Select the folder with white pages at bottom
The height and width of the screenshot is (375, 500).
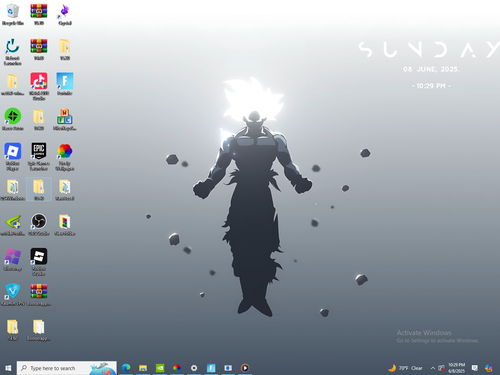39,330
